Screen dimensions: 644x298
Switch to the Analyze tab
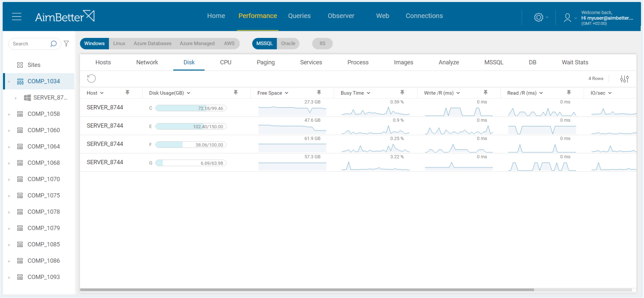[449, 63]
